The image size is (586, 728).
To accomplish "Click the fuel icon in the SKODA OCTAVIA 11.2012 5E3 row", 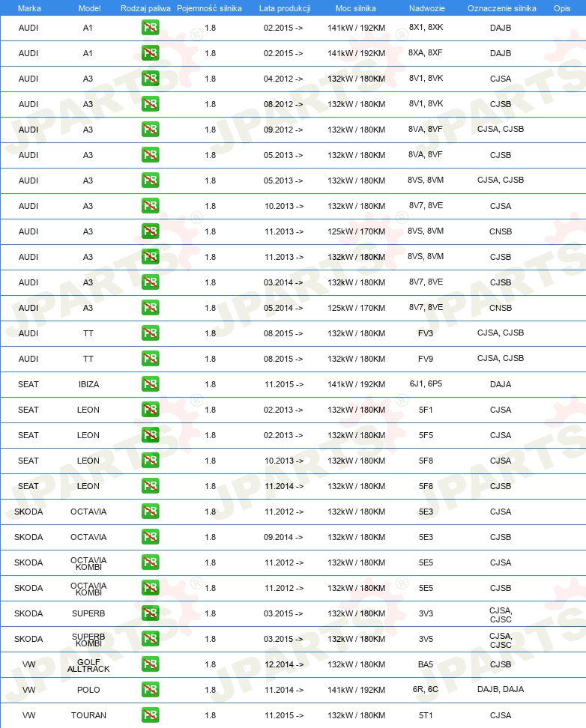I will pyautogui.click(x=150, y=512).
